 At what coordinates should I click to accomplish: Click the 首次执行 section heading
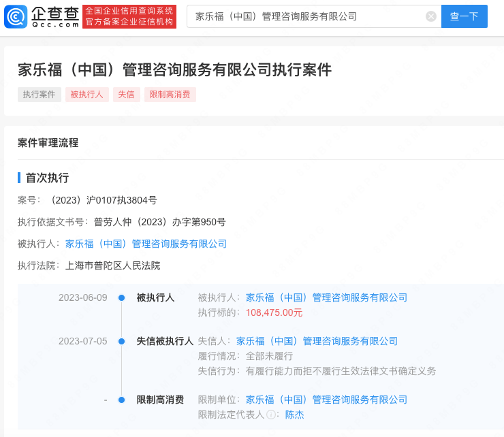pos(47,178)
